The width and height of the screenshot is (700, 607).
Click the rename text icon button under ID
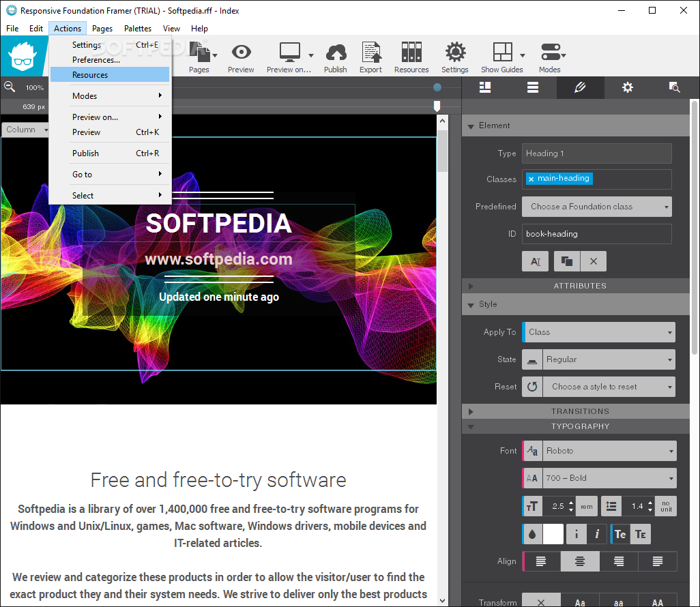pyautogui.click(x=536, y=261)
